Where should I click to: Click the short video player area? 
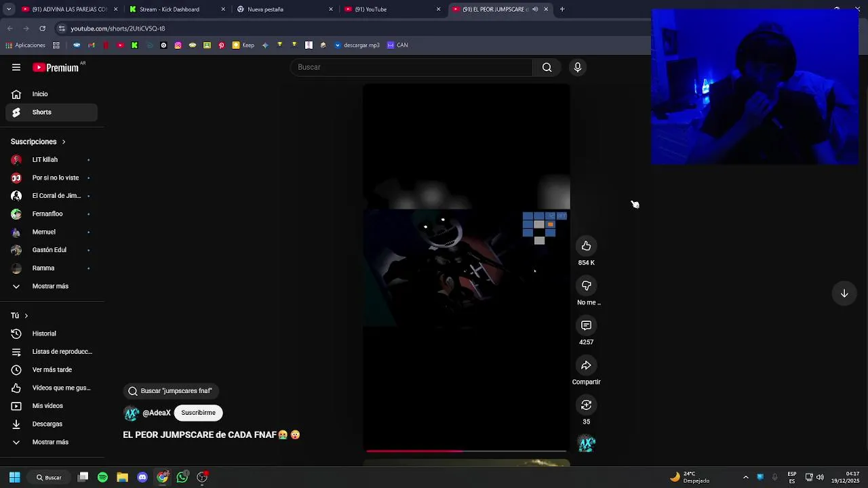467,267
